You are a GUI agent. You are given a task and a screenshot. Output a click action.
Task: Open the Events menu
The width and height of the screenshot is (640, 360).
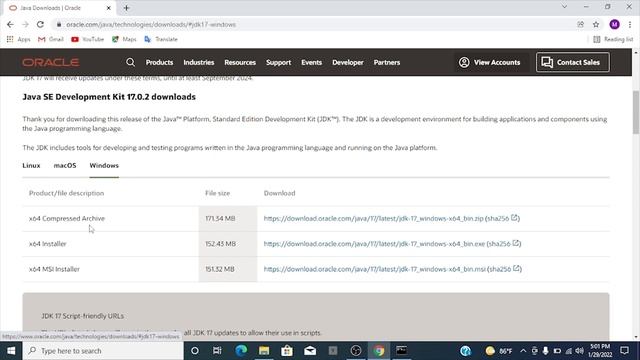pos(311,62)
